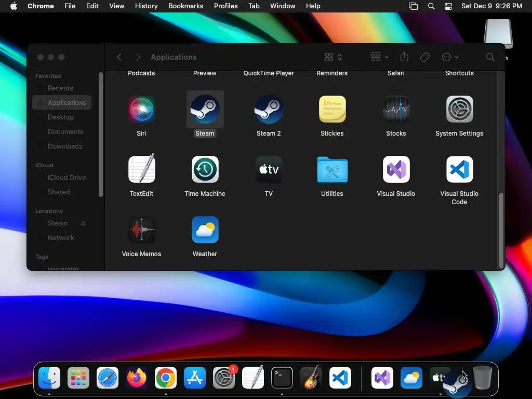Click the Visual Studio icon in the Dock

point(382,378)
